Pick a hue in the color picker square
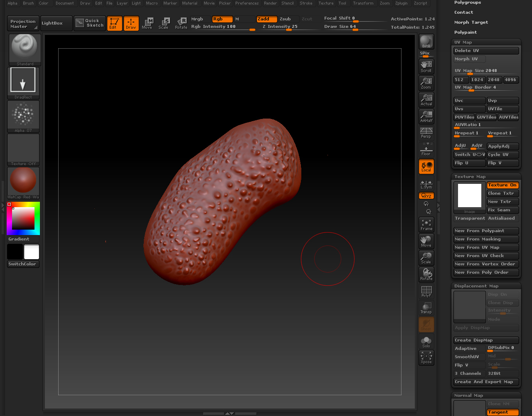 coord(23,218)
